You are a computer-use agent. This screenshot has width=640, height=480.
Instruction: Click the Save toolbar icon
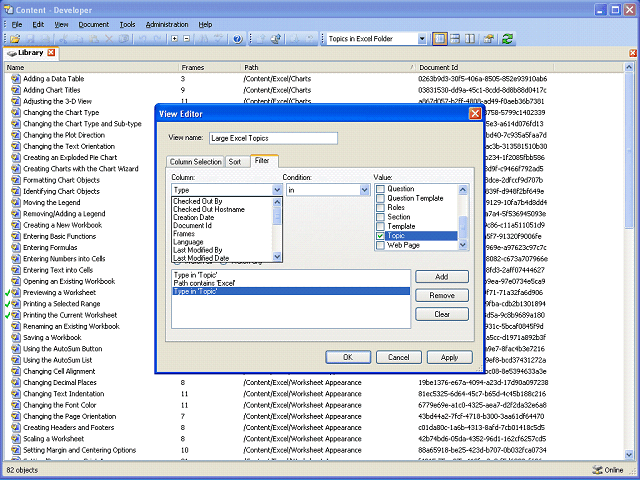tap(31, 39)
